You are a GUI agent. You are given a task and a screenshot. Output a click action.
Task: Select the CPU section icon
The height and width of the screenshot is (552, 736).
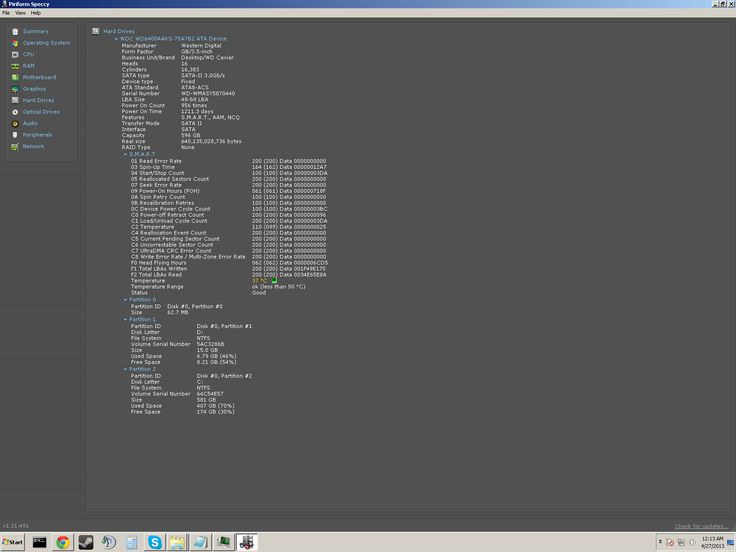(x=15, y=54)
